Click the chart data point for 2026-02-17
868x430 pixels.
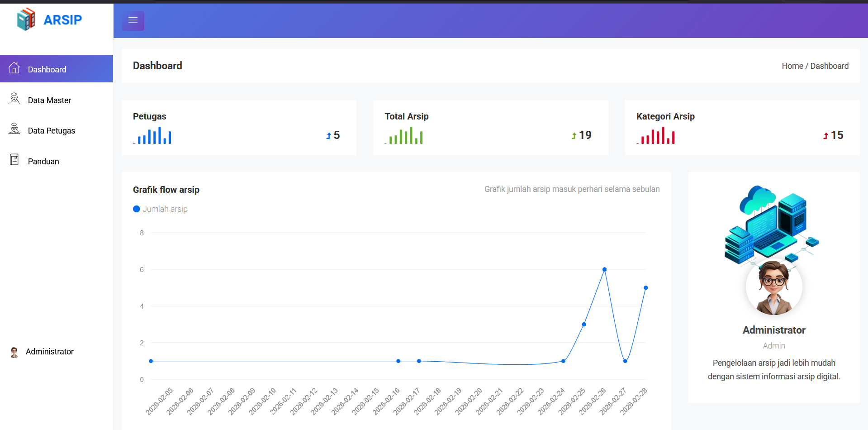[x=419, y=361]
